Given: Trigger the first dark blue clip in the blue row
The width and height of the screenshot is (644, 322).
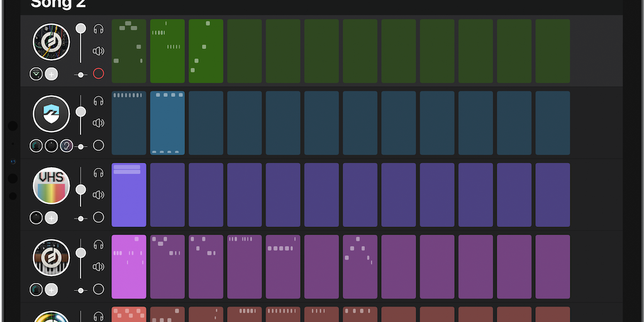Looking at the screenshot, I should tap(129, 123).
